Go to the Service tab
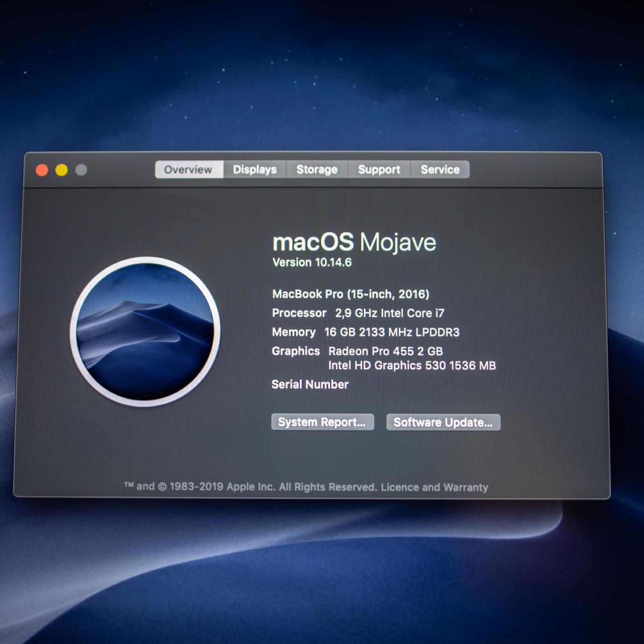 click(x=440, y=169)
